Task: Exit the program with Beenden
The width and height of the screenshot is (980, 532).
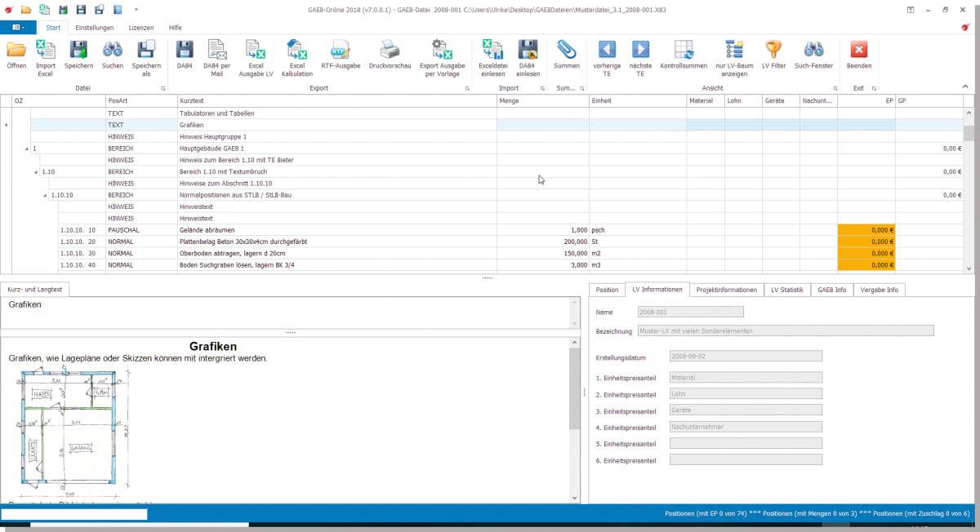Action: pyautogui.click(x=859, y=55)
